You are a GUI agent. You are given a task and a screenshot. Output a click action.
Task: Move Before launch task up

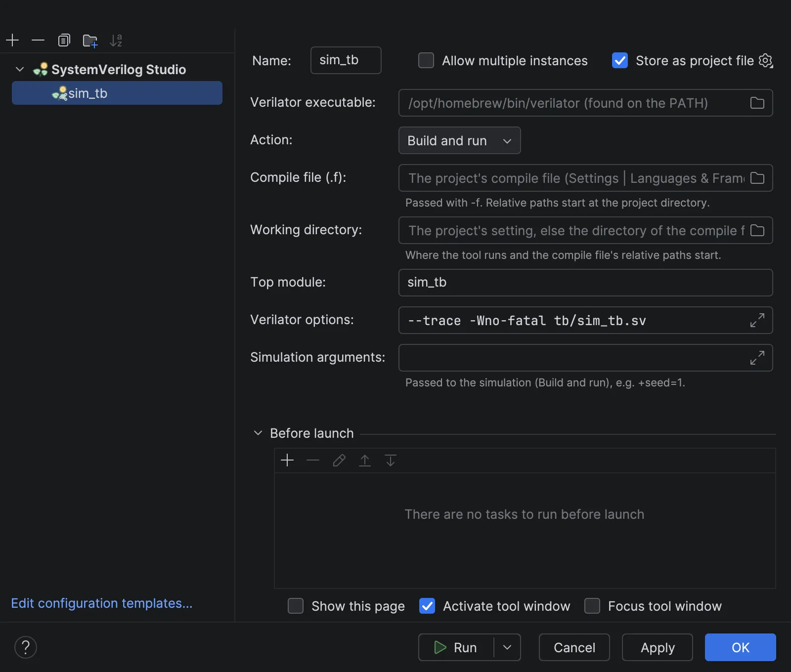365,461
